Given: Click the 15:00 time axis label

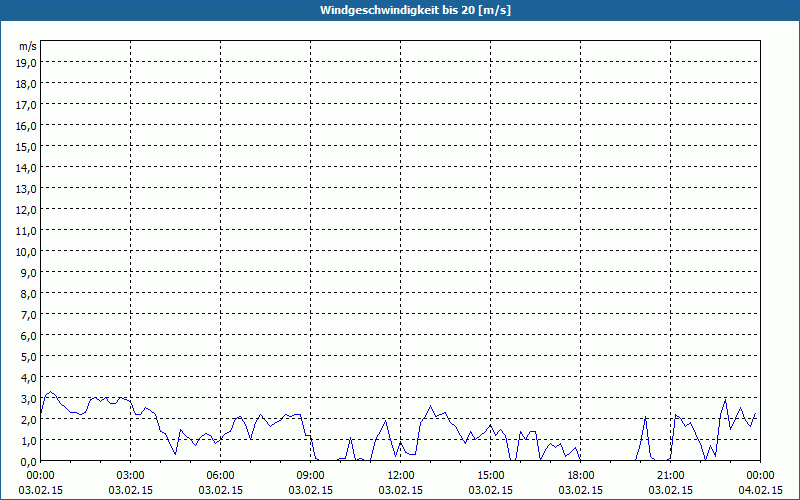Looking at the screenshot, I should (x=491, y=476).
